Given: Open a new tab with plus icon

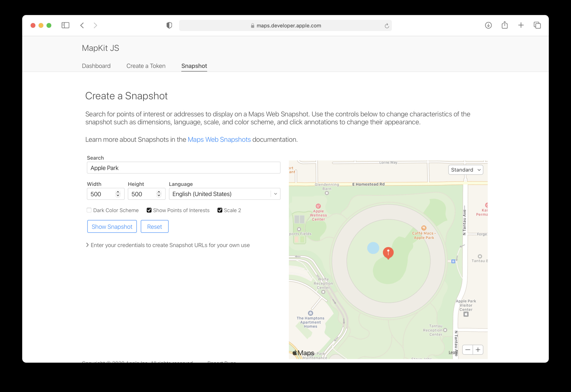Looking at the screenshot, I should 521,25.
